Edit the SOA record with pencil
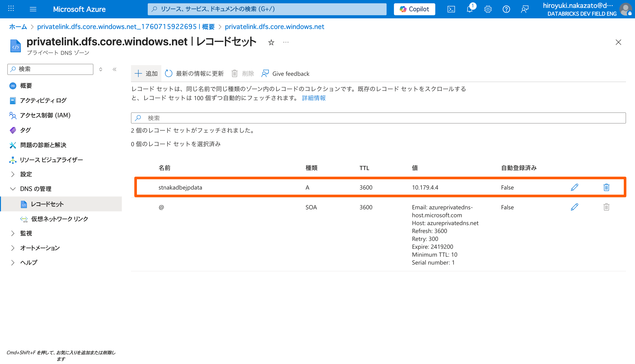The image size is (635, 364). pos(574,207)
